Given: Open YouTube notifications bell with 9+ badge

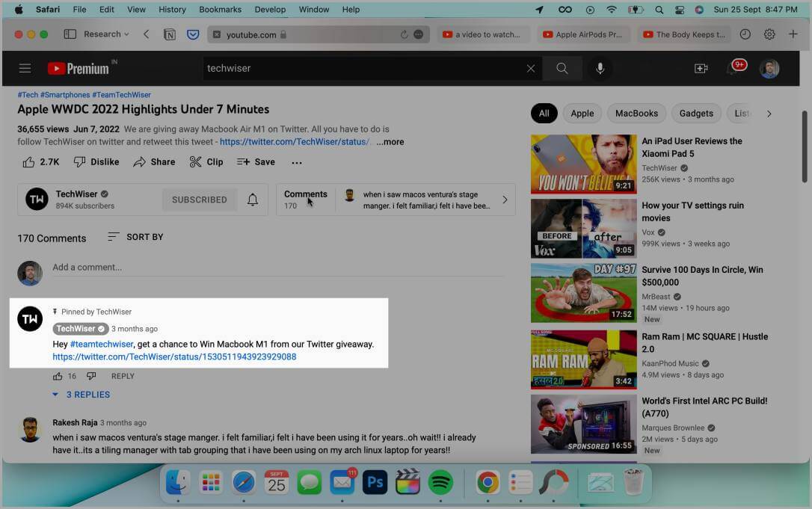Looking at the screenshot, I should pyautogui.click(x=735, y=67).
